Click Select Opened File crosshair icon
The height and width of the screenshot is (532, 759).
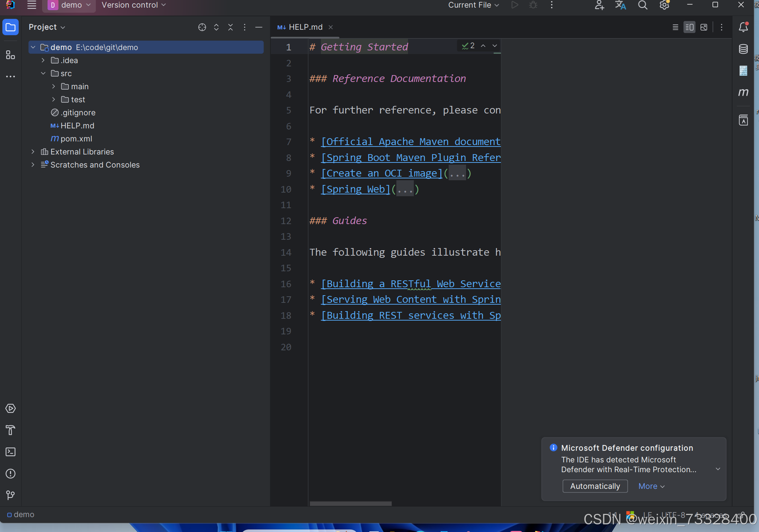coord(202,27)
